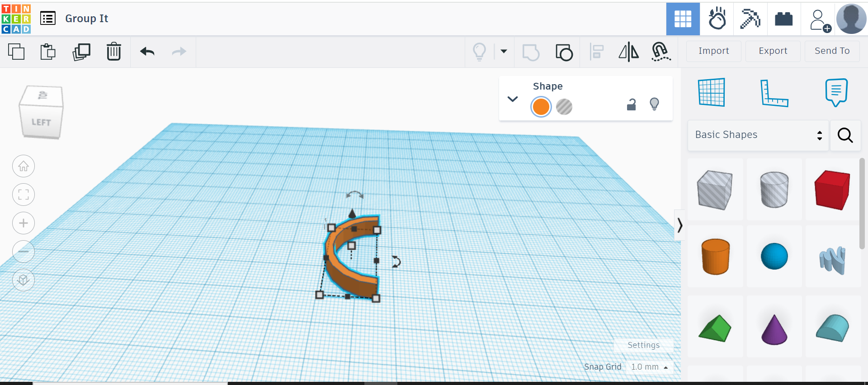
Task: Select the blue Sphere shape
Action: click(x=774, y=256)
